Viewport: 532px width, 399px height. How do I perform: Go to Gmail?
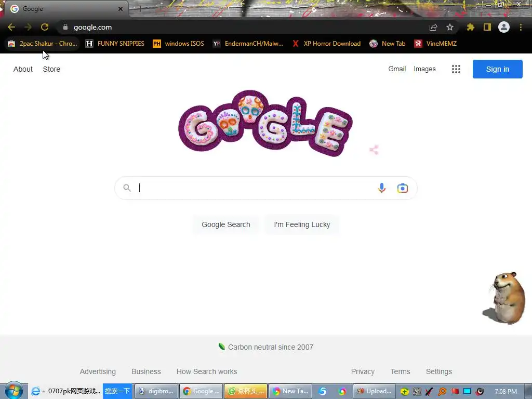[397, 69]
